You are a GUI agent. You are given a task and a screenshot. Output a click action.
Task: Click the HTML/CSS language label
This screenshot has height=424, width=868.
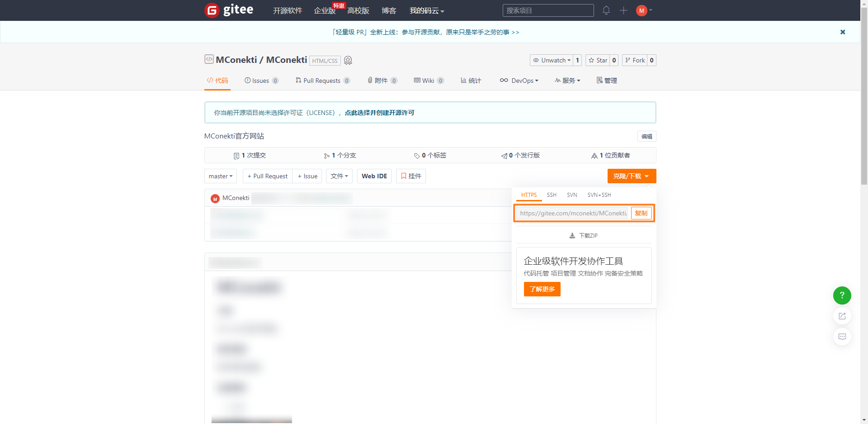[x=325, y=61]
